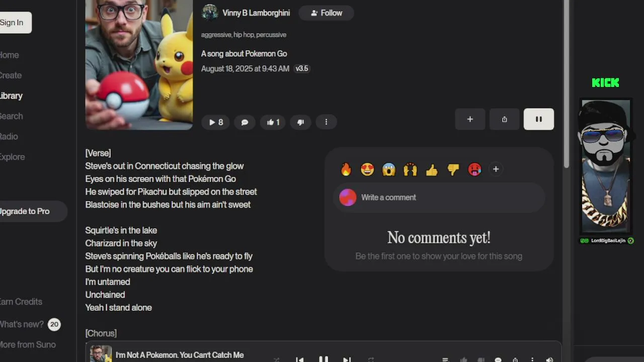React with the fire emoji

[x=346, y=169]
